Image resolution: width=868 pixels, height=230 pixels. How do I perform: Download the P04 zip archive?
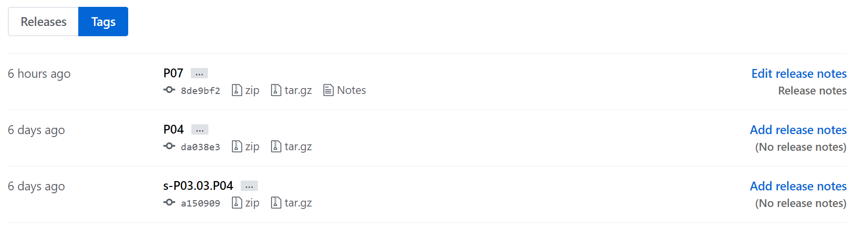[x=246, y=146]
